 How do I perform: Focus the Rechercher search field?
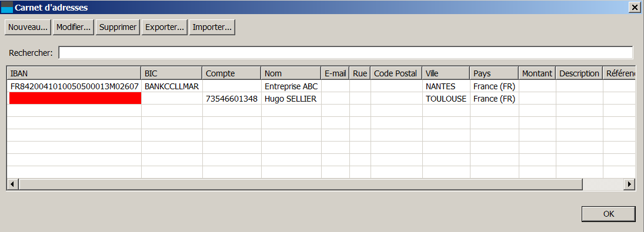(x=345, y=53)
